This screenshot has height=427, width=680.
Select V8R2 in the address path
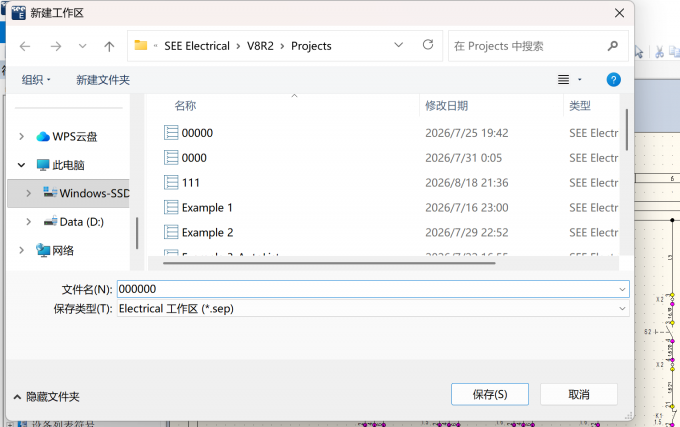pyautogui.click(x=260, y=46)
